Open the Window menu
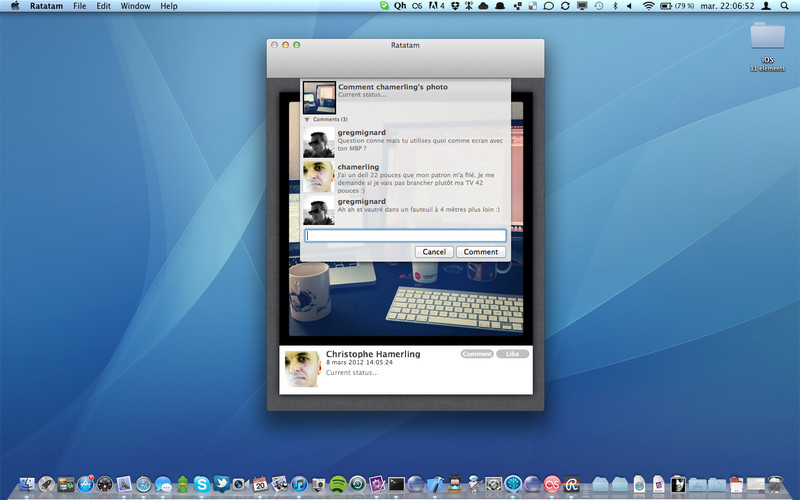The image size is (800, 500). point(135,6)
